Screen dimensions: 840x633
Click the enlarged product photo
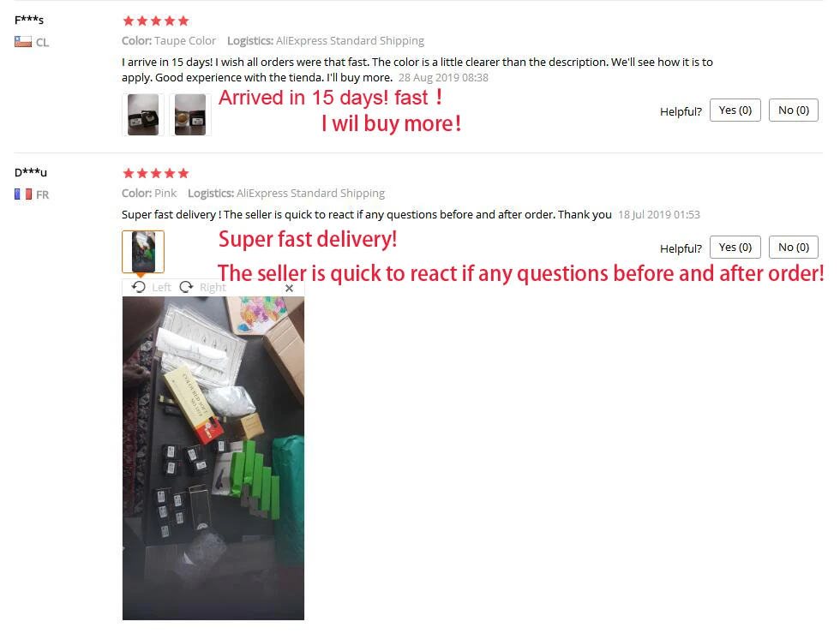coord(213,458)
